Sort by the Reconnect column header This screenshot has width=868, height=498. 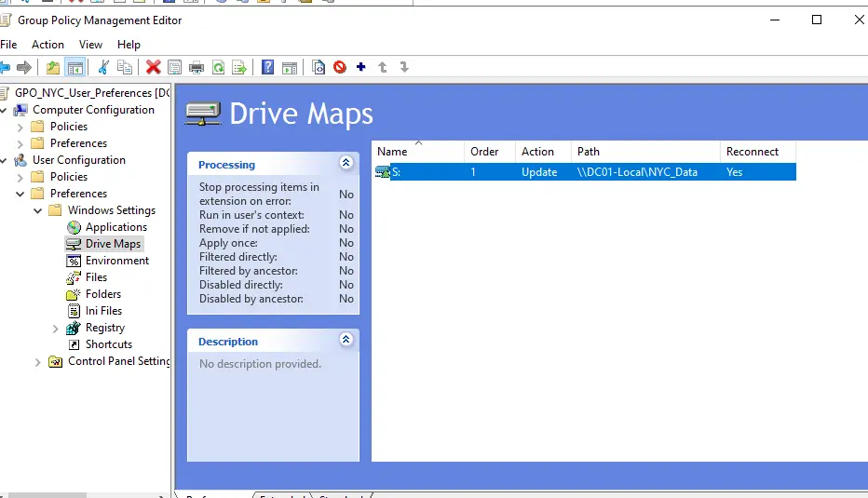coord(758,151)
